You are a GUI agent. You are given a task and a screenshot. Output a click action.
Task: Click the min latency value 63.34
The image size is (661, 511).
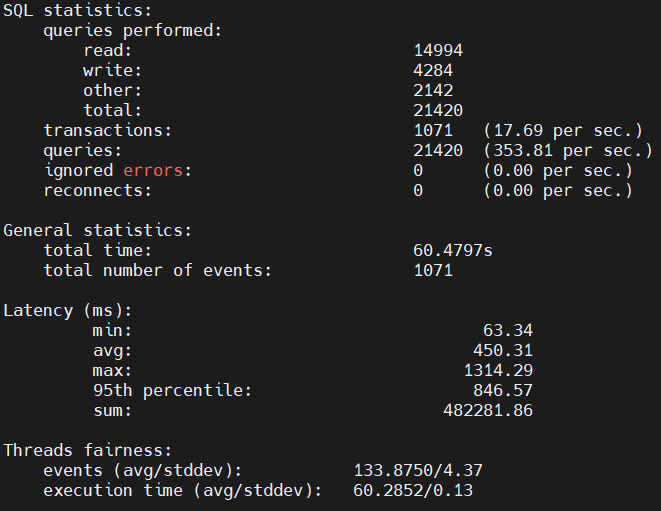point(507,330)
